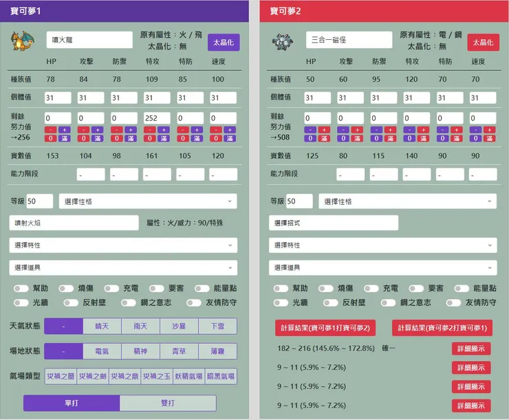The image size is (509, 420).
Task: Click 滿 under Pokémon 1 特攻 effort value
Action: 164,138
